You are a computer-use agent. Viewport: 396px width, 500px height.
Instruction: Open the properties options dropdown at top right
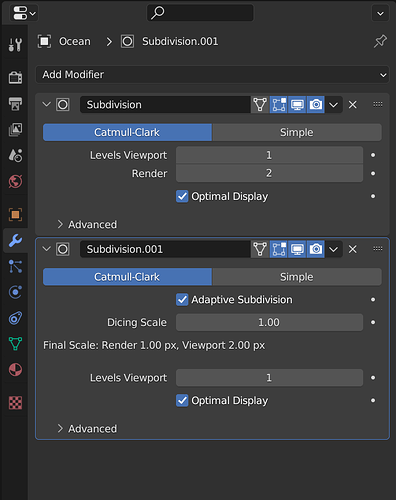click(380, 14)
